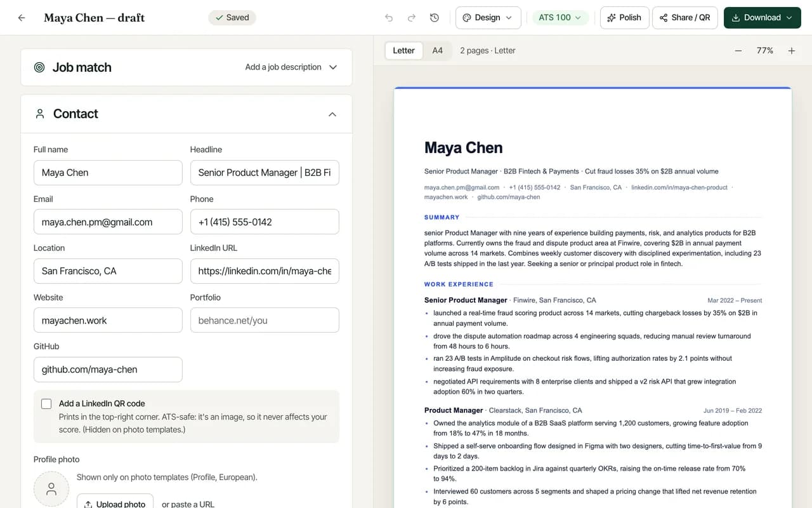Open the ATS 100 score dropdown
This screenshot has height=508, width=812.
560,18
